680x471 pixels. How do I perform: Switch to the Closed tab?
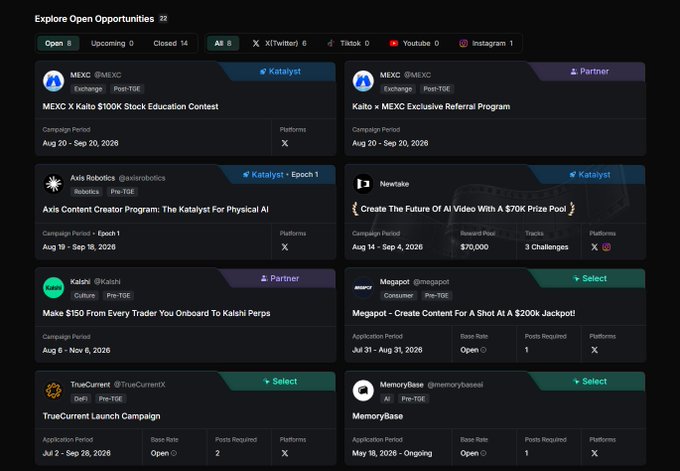click(x=170, y=43)
